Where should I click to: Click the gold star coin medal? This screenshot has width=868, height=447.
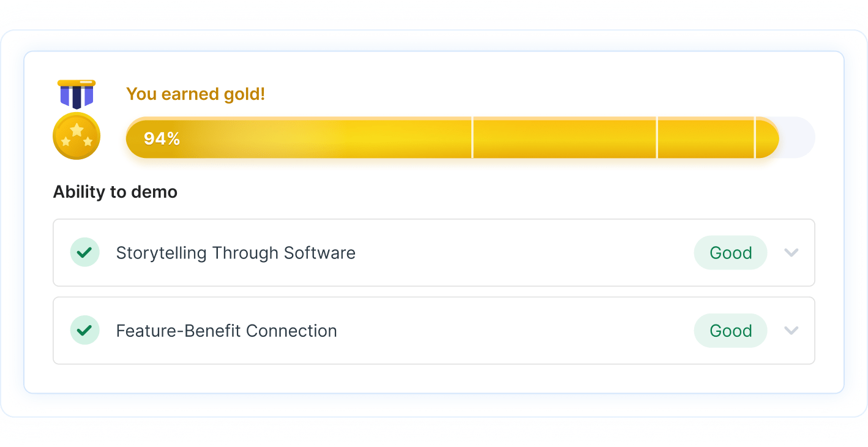point(77,136)
